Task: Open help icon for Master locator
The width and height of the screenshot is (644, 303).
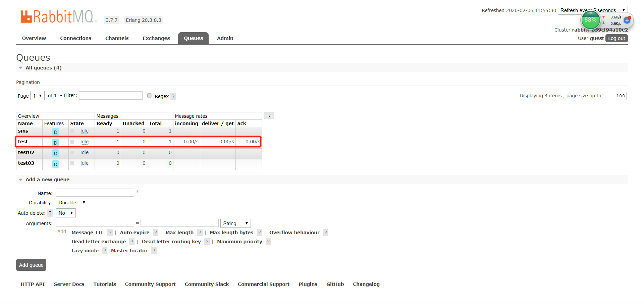Action: pyautogui.click(x=154, y=251)
